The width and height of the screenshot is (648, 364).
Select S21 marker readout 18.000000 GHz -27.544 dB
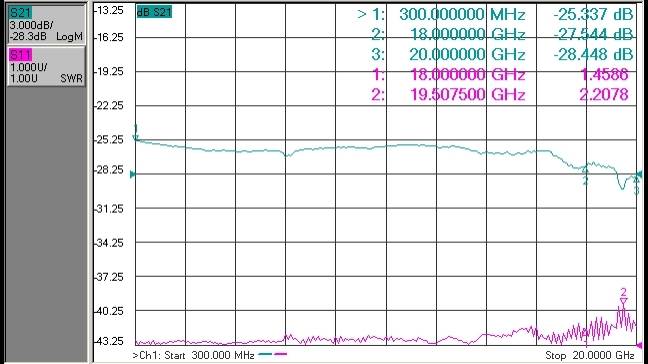[x=502, y=34]
